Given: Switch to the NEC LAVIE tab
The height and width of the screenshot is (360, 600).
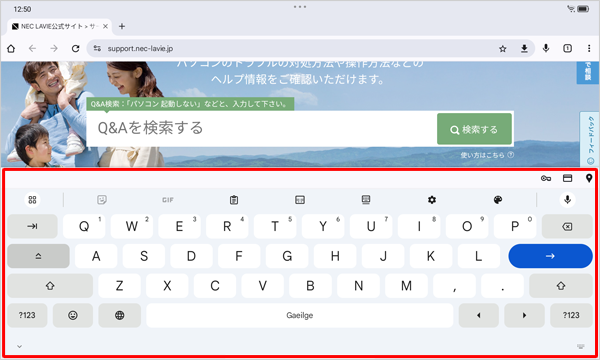Looking at the screenshot, I should (x=60, y=26).
